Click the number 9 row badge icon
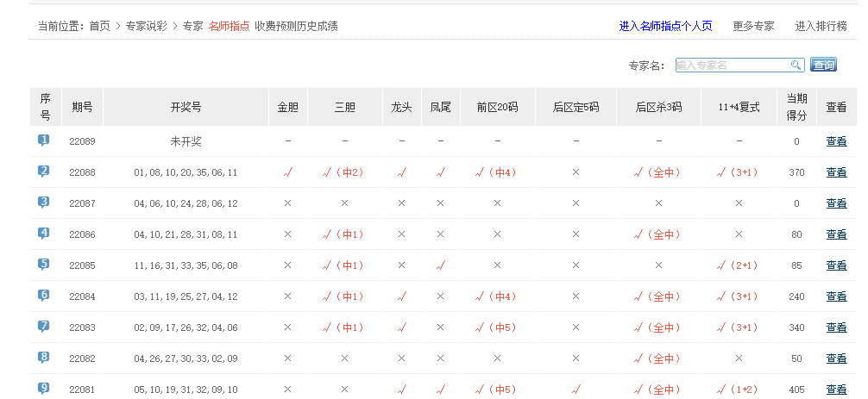868x399 pixels. [x=44, y=389]
